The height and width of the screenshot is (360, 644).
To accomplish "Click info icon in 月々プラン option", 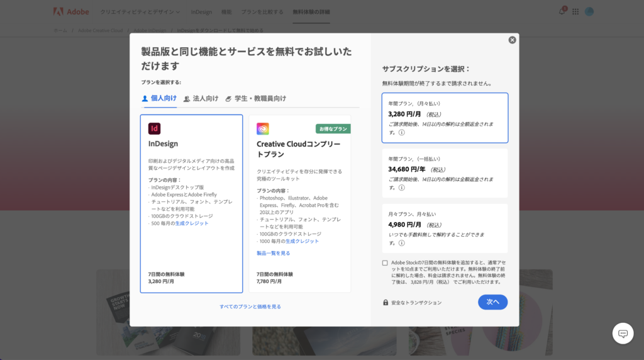I will point(402,243).
